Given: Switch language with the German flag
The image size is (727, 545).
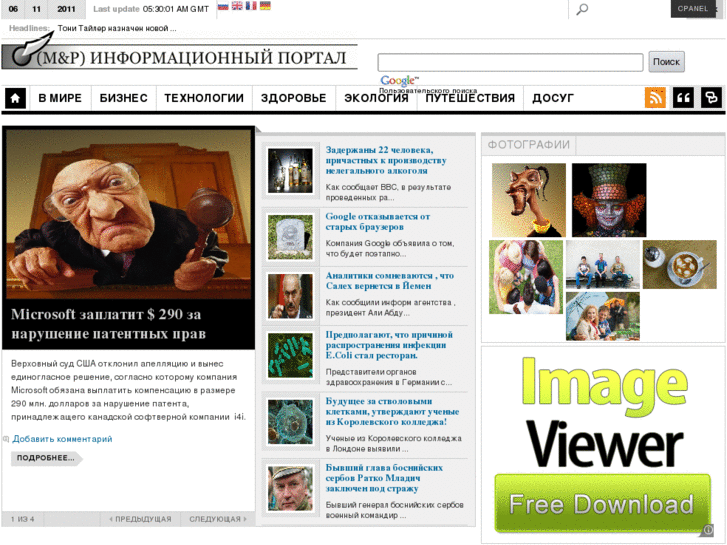Looking at the screenshot, I should coord(265,6).
